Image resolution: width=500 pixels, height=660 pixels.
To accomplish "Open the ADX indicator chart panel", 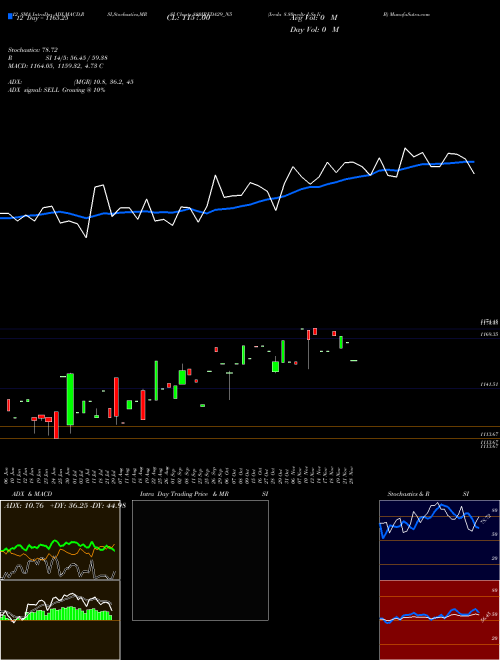I will click(x=60, y=540).
